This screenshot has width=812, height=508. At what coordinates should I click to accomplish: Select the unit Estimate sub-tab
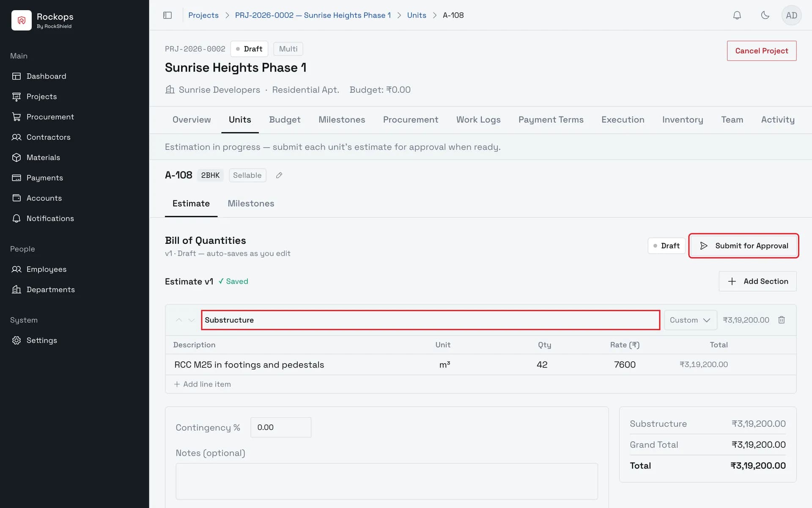tap(191, 204)
